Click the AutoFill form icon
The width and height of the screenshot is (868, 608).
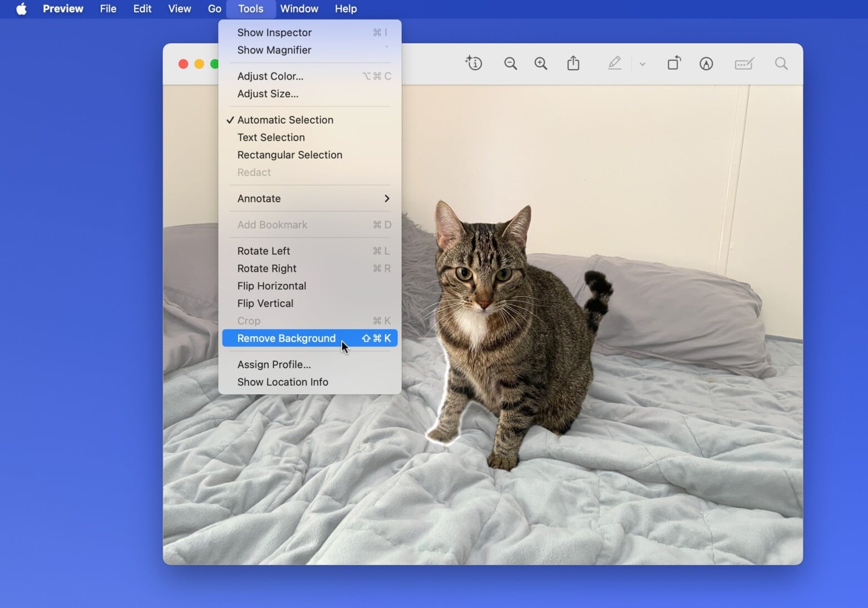pos(744,63)
